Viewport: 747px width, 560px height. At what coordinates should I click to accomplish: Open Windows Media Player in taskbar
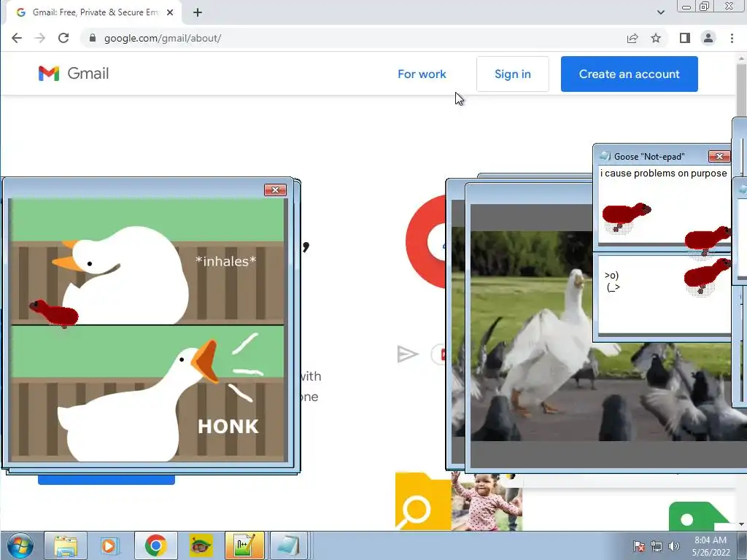[x=109, y=545]
